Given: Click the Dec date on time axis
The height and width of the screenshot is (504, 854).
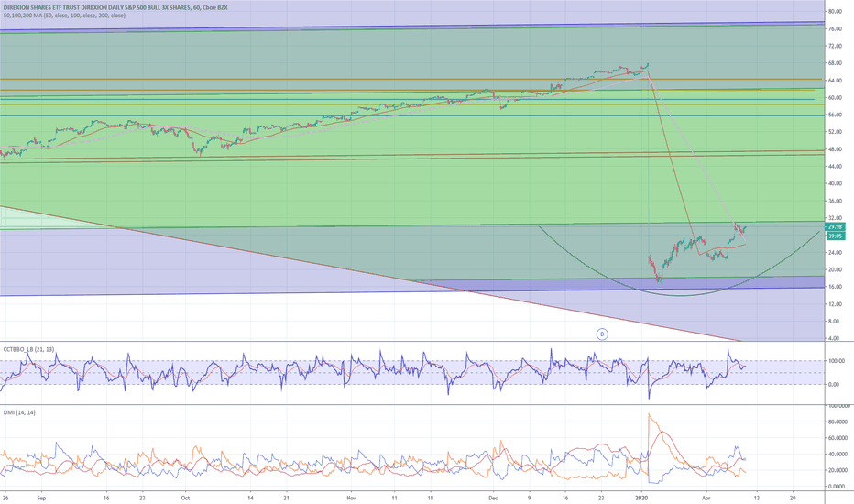Looking at the screenshot, I should coord(494,498).
